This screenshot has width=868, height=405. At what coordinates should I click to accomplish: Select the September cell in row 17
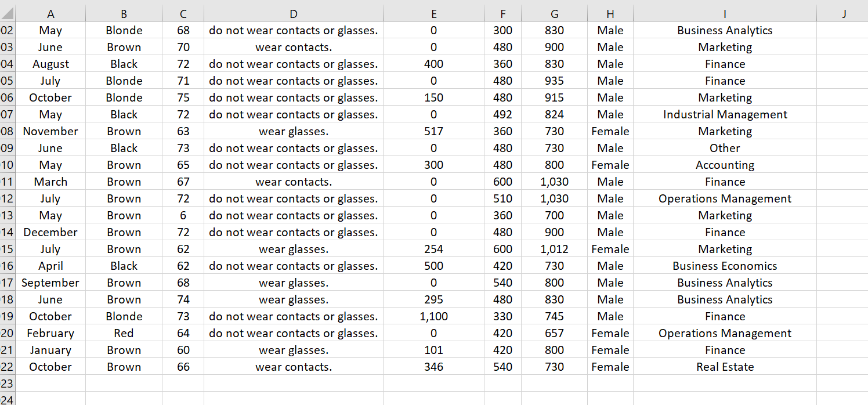pos(50,283)
